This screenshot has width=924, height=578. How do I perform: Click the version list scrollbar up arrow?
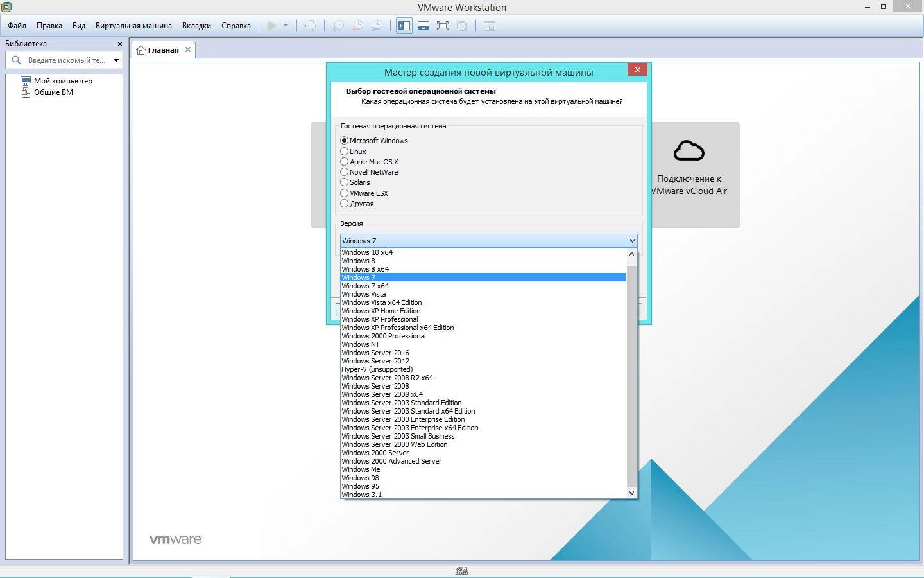click(631, 254)
